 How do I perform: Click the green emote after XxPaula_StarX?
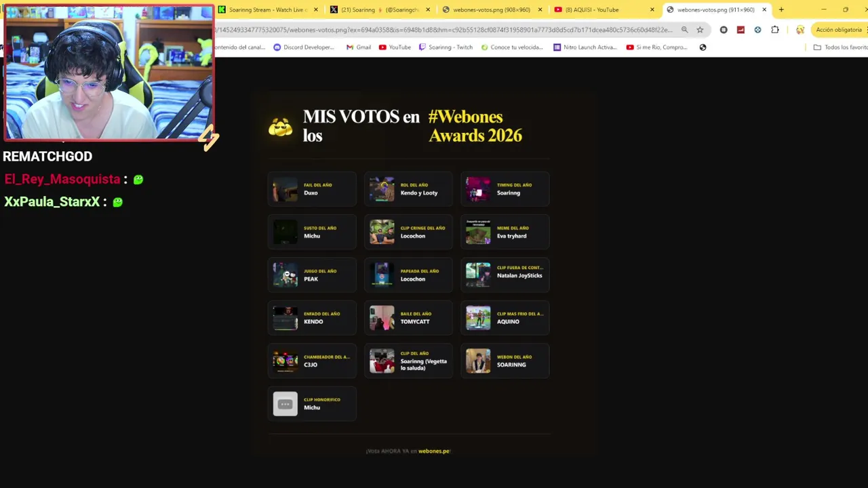[117, 202]
